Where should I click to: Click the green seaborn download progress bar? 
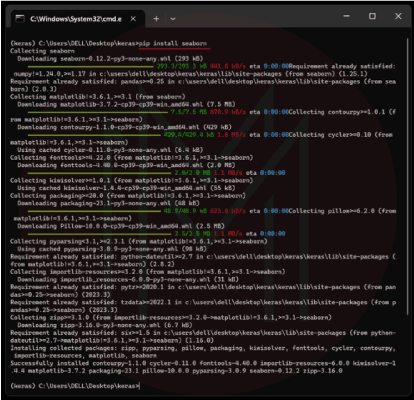91,66
